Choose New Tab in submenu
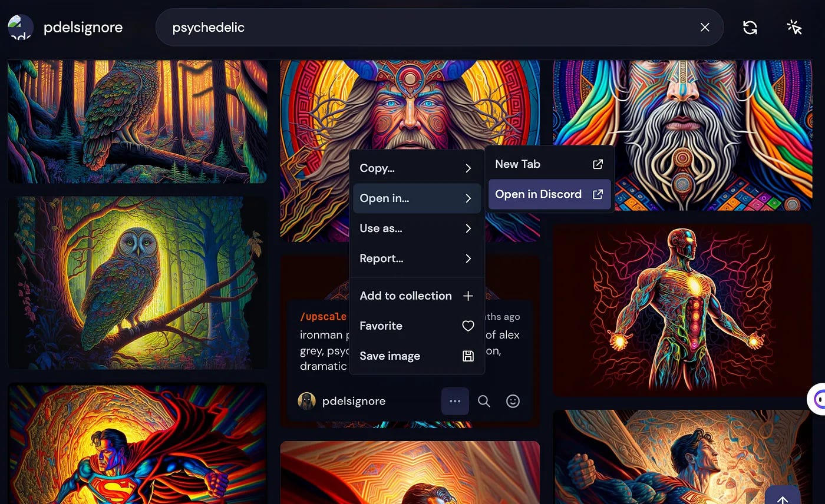This screenshot has width=825, height=504. click(549, 164)
